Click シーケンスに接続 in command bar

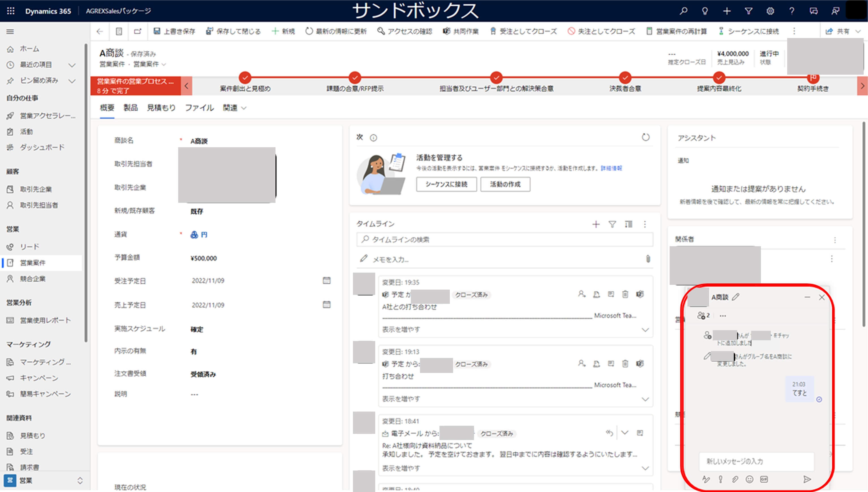(x=748, y=31)
